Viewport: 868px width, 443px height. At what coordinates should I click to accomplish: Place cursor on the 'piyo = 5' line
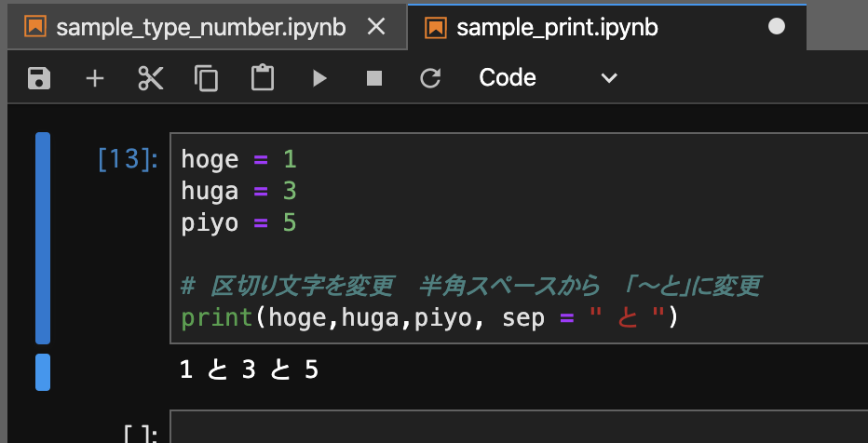[x=238, y=222]
